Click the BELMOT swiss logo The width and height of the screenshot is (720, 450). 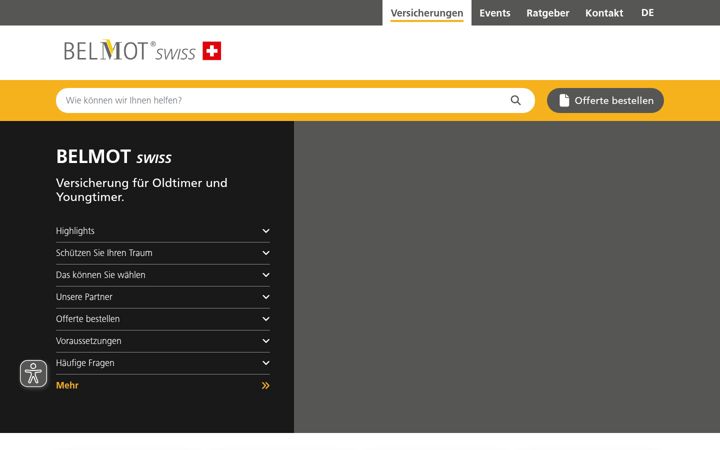[142, 51]
